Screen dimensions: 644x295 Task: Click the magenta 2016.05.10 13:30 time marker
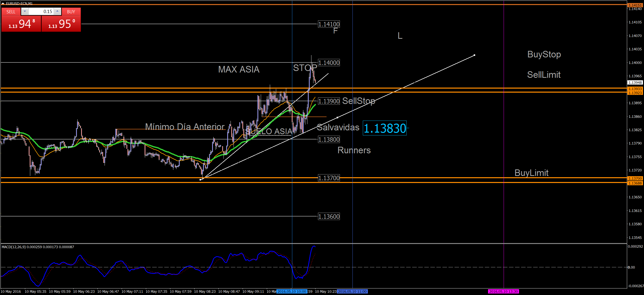click(503, 291)
